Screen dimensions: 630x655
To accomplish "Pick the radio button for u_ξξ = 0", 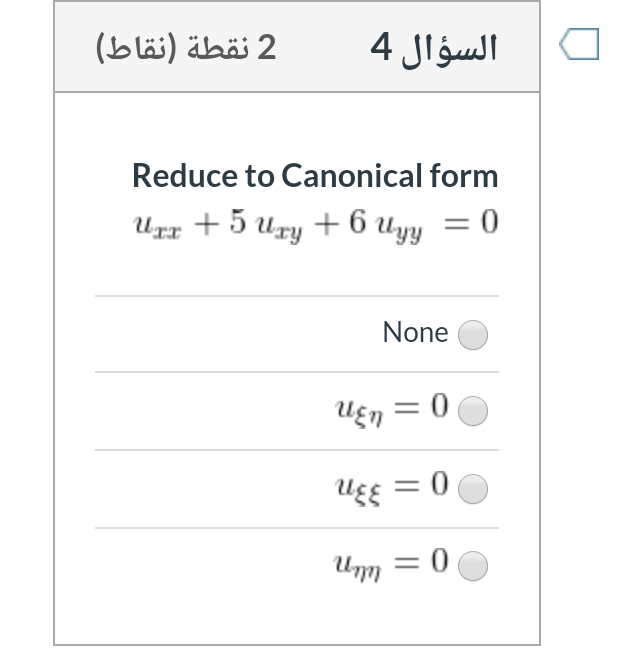I will [x=473, y=489].
